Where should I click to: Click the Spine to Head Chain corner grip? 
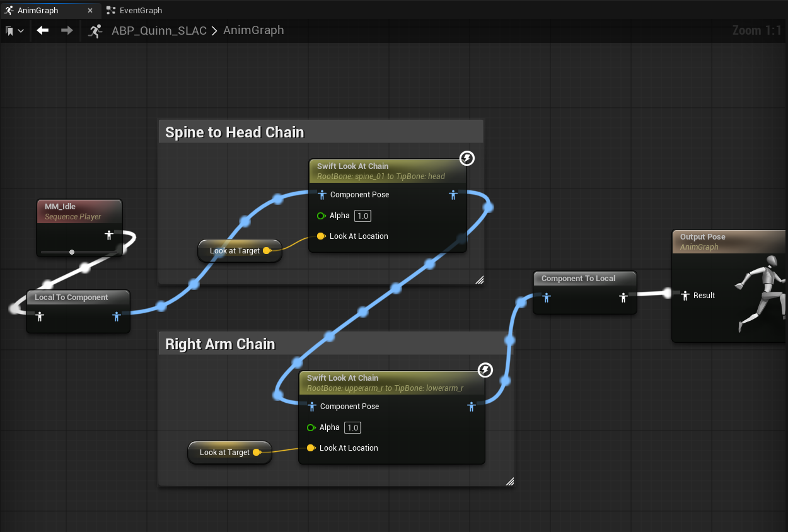[x=479, y=279]
